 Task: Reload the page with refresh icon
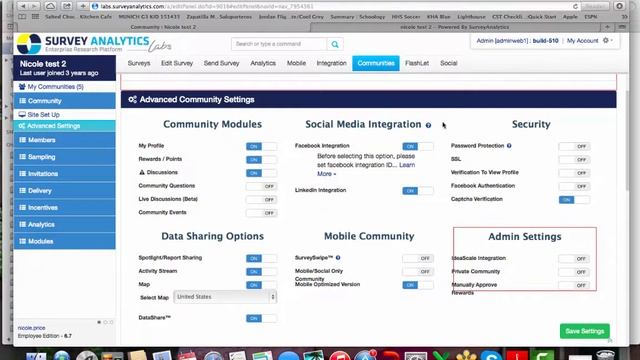575,7
